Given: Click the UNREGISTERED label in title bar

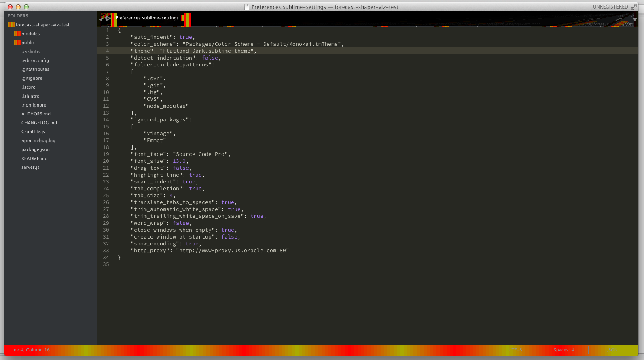Looking at the screenshot, I should click(610, 7).
